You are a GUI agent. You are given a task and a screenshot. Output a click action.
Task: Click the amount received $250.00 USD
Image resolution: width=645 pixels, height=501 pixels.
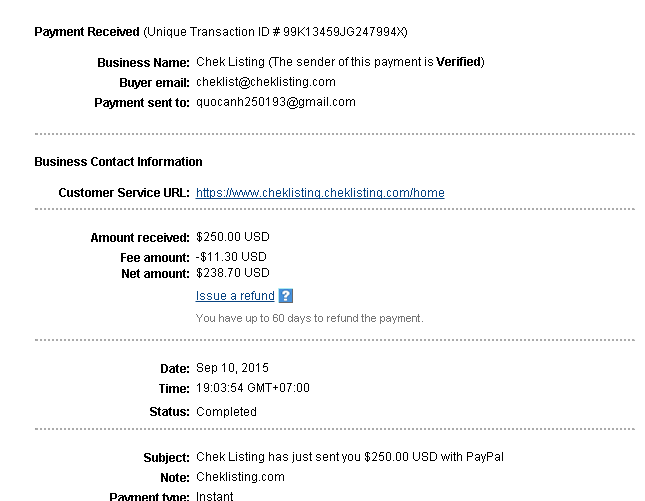pos(233,238)
